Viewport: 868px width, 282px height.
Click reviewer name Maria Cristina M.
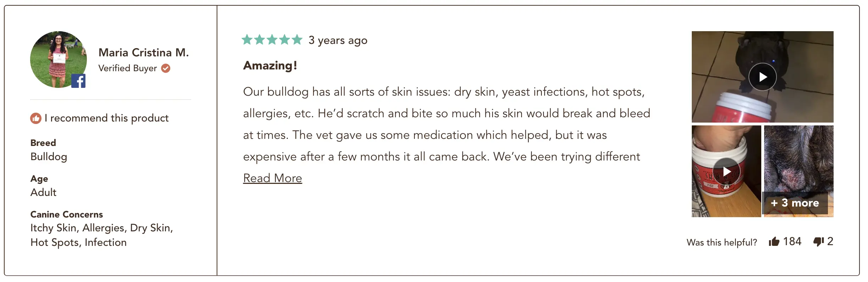(144, 52)
